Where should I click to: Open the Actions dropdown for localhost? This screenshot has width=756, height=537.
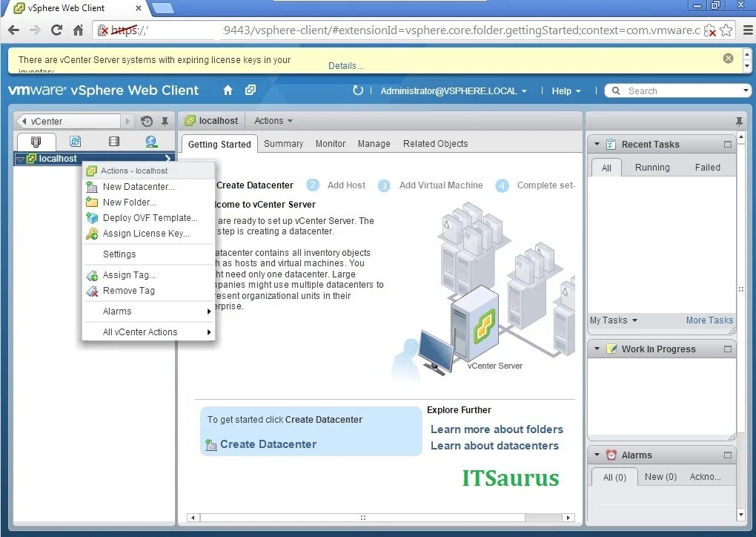273,121
